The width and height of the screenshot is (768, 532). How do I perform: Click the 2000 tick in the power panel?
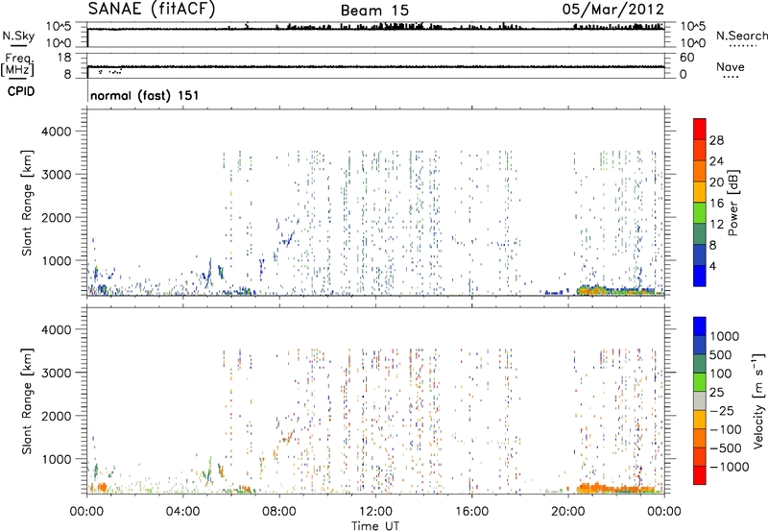(x=57, y=217)
